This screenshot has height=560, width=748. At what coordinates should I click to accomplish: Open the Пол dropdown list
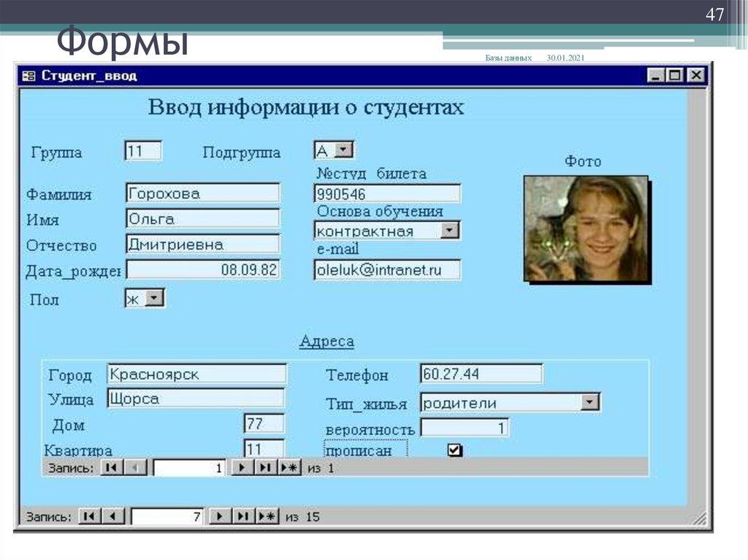click(156, 297)
